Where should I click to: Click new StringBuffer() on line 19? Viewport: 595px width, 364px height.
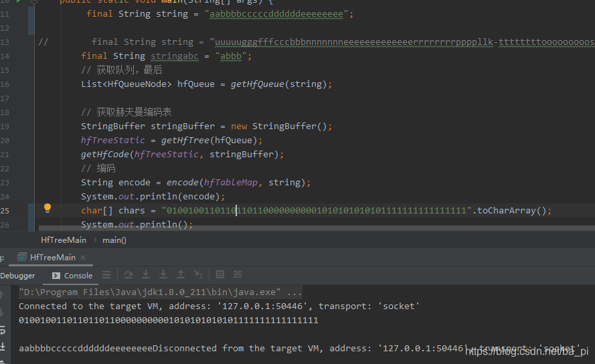click(279, 126)
